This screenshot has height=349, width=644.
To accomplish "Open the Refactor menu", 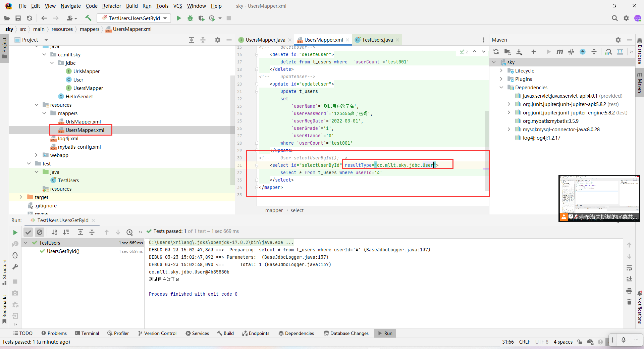I will (x=112, y=6).
